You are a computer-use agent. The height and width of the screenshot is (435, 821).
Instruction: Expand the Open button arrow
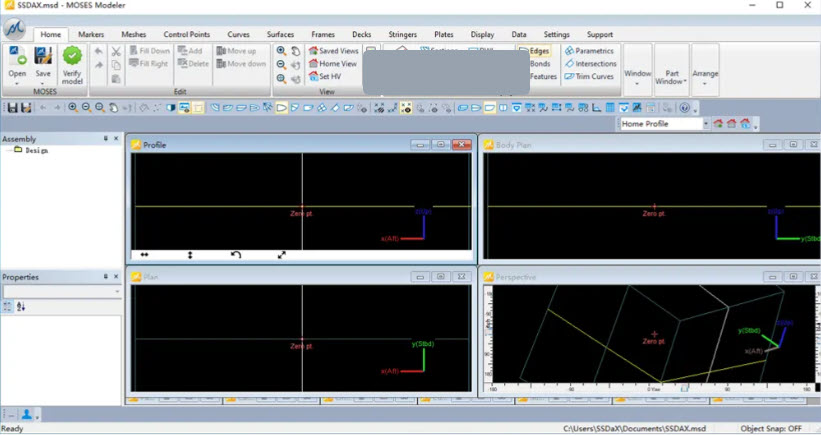(x=17, y=83)
